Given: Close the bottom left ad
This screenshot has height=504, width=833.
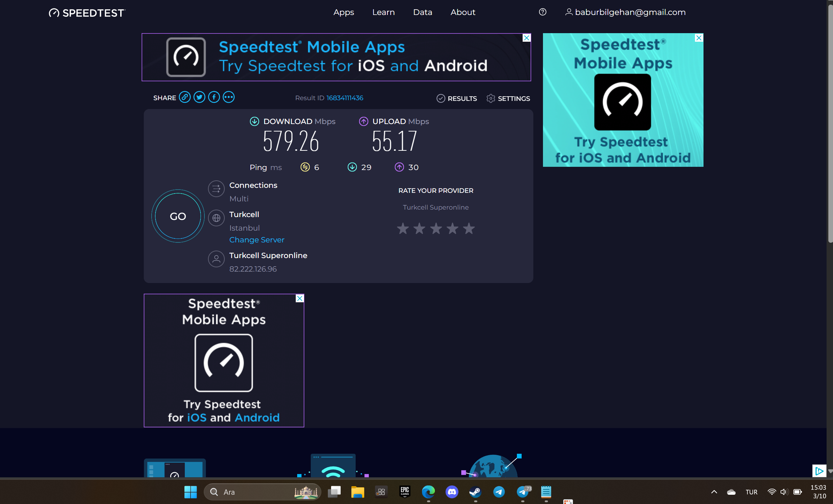Looking at the screenshot, I should [x=300, y=298].
